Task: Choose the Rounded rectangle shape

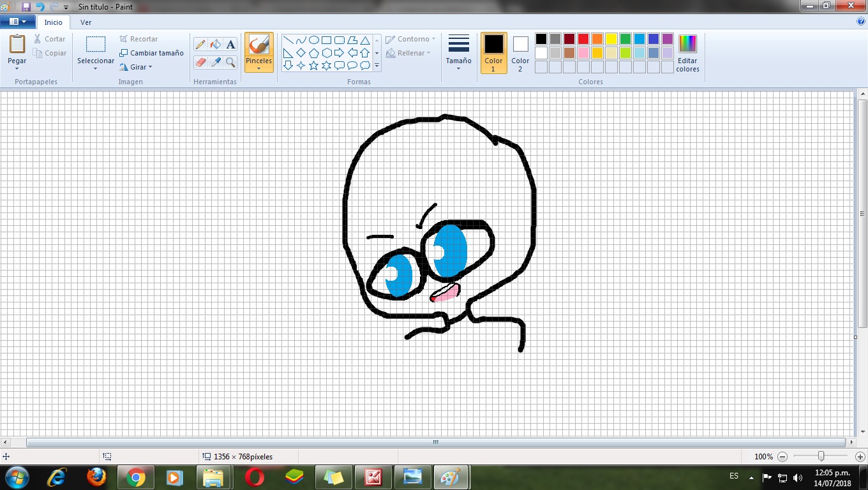Action: (340, 40)
